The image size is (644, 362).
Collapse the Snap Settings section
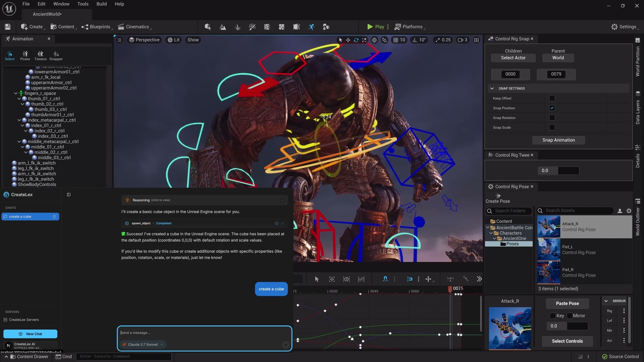[x=492, y=88]
